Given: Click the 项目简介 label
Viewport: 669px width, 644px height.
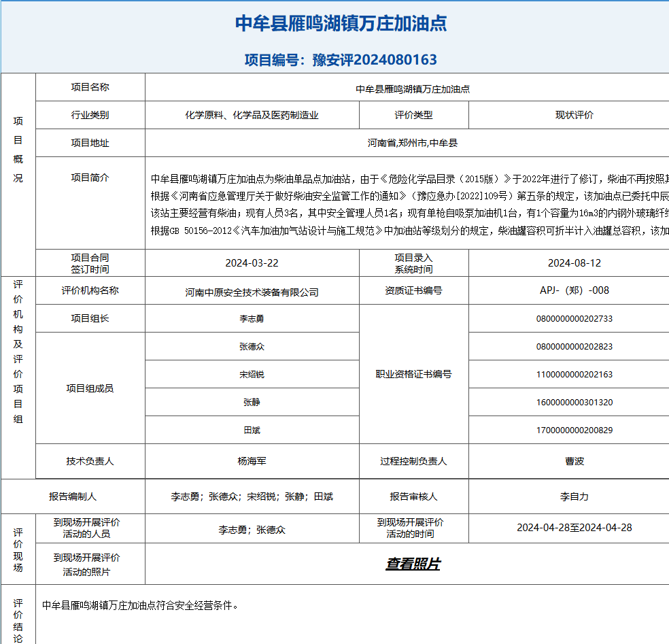Looking at the screenshot, I should (90, 177).
